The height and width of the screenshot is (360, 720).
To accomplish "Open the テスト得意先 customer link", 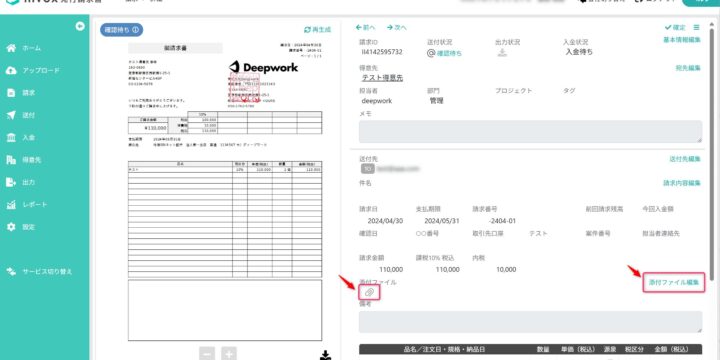I will [x=382, y=78].
